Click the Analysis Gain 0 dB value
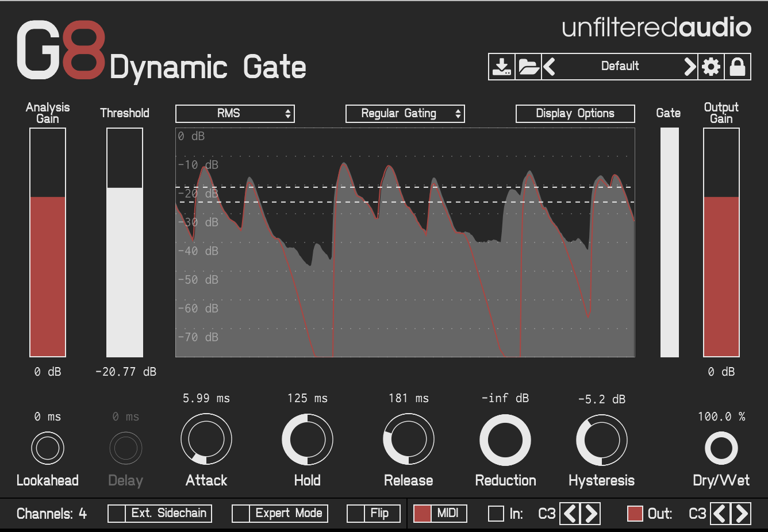 [48, 372]
